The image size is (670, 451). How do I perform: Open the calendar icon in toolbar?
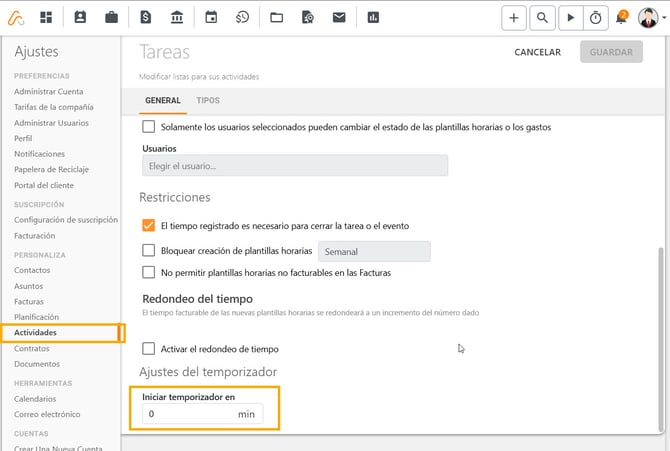(x=211, y=18)
